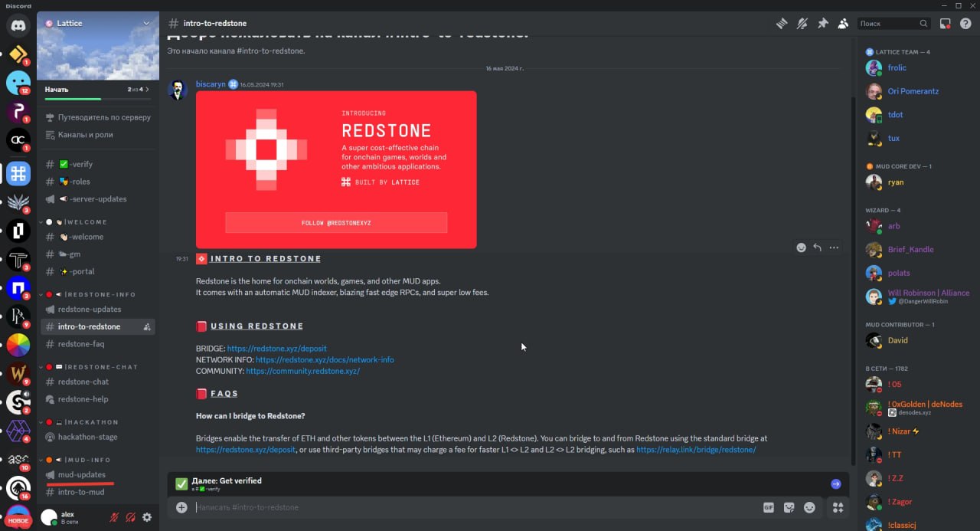Click alex user avatar in bottom panel
This screenshot has width=980, height=531.
pos(49,517)
